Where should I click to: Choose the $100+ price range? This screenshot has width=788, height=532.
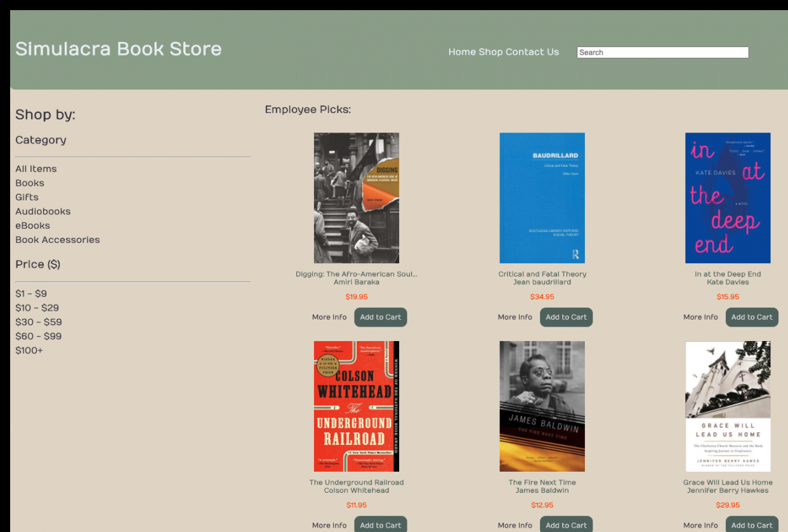pyautogui.click(x=29, y=350)
